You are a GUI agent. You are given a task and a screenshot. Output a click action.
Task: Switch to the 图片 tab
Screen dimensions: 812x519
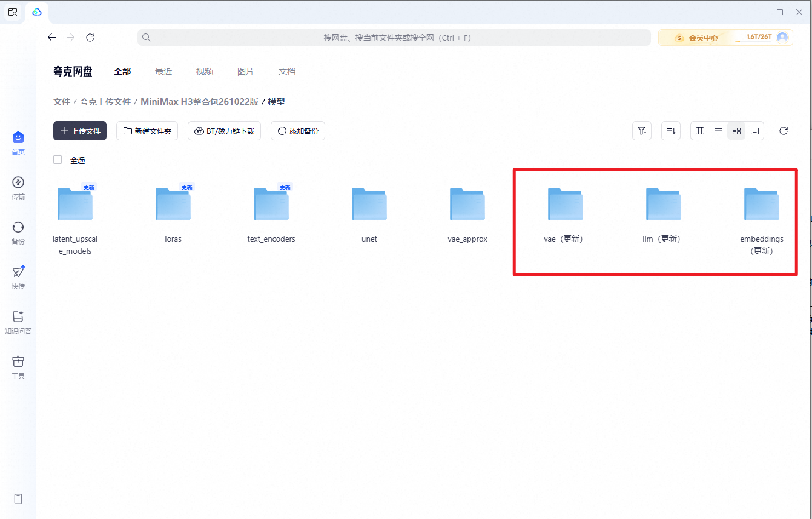tap(246, 71)
